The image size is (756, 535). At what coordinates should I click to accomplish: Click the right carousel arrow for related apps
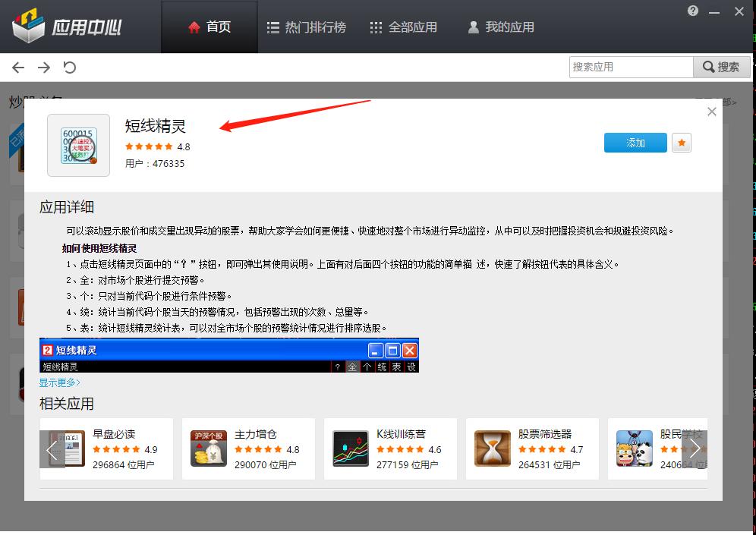point(694,448)
